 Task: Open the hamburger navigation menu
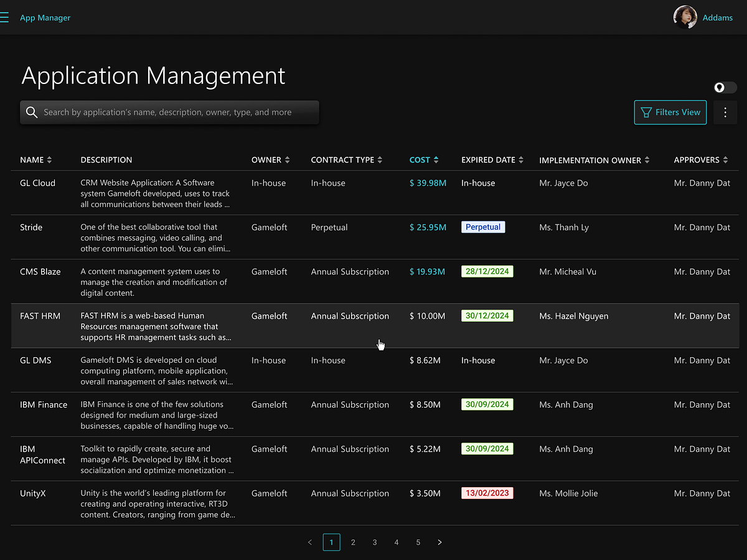tap(4, 18)
